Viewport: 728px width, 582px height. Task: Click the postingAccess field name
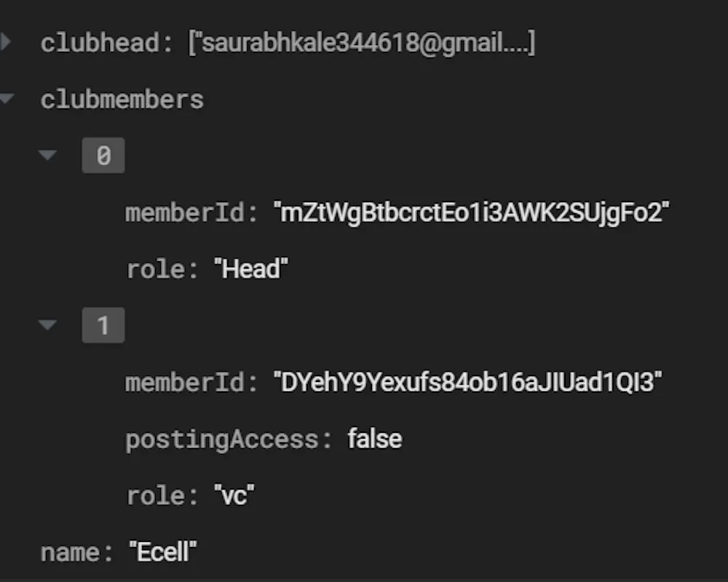222,439
